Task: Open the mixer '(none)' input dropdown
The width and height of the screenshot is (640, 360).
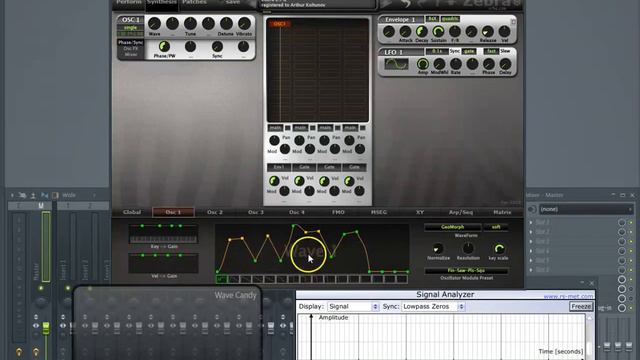Action: tap(586, 209)
